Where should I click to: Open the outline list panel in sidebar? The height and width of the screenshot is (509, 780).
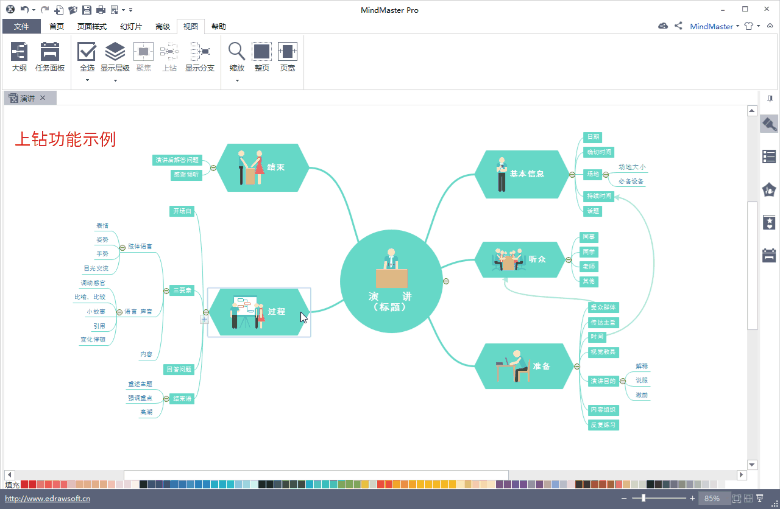click(769, 156)
